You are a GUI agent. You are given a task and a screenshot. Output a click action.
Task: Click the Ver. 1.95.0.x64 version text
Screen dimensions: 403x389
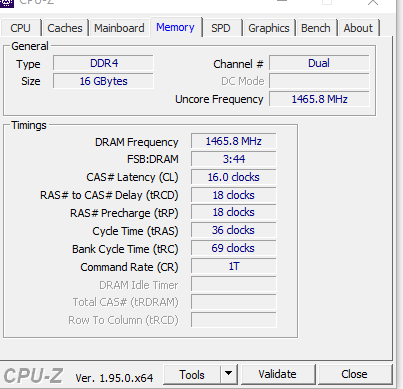(114, 378)
